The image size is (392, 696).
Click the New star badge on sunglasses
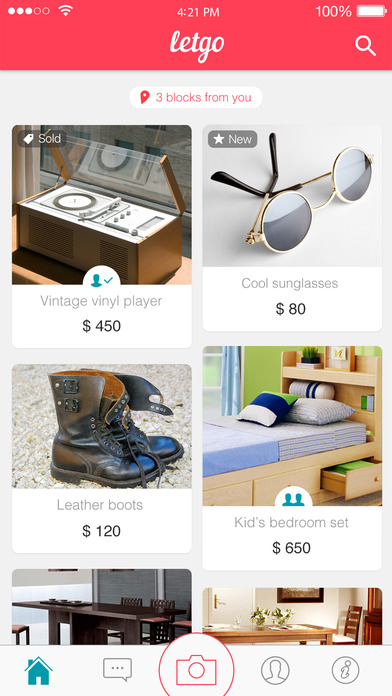tap(233, 139)
